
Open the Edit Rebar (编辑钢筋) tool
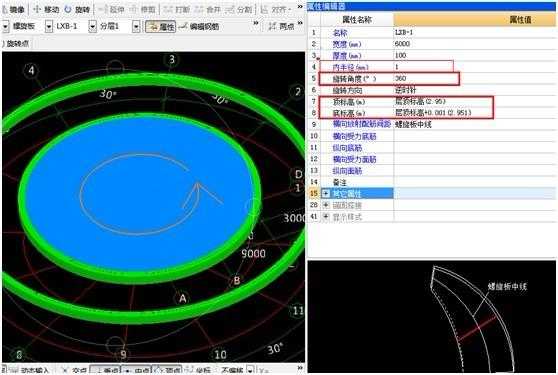click(x=199, y=26)
